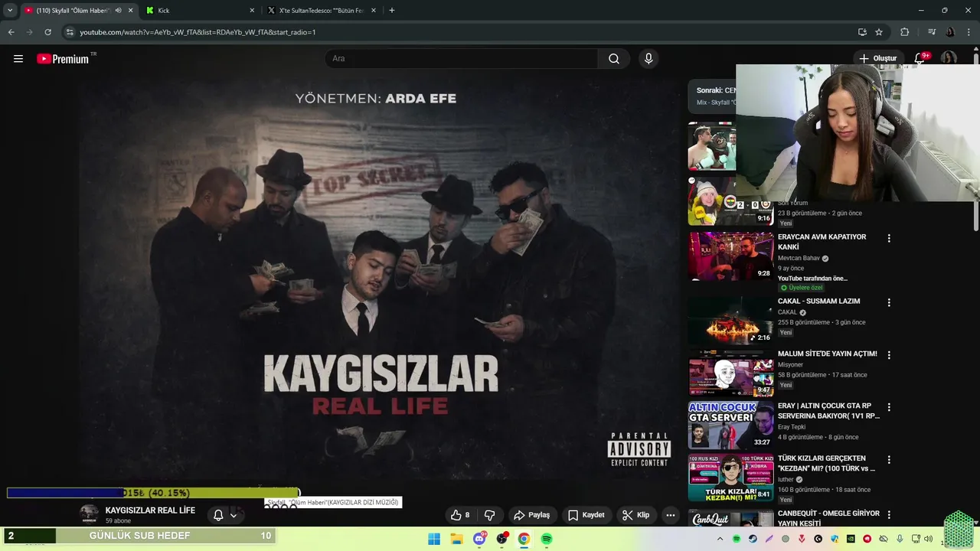Image resolution: width=980 pixels, height=551 pixels.
Task: Open Spotify from taskbar
Action: point(547,539)
